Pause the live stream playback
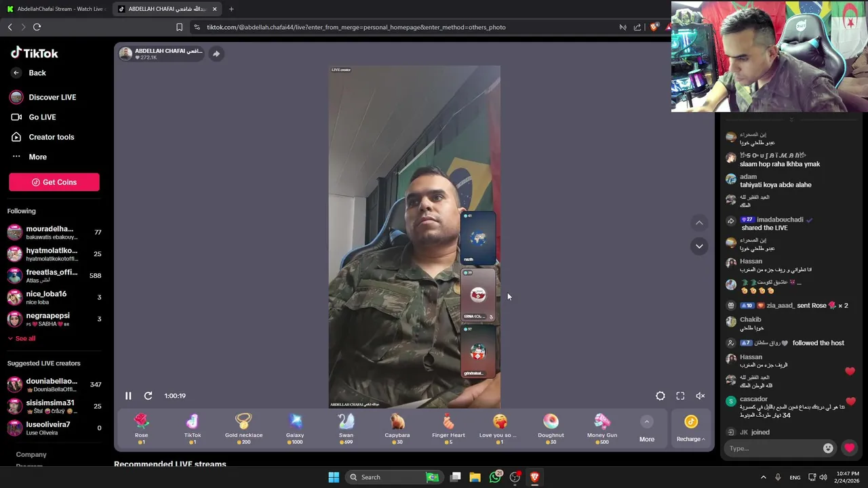The image size is (868, 488). (x=128, y=396)
